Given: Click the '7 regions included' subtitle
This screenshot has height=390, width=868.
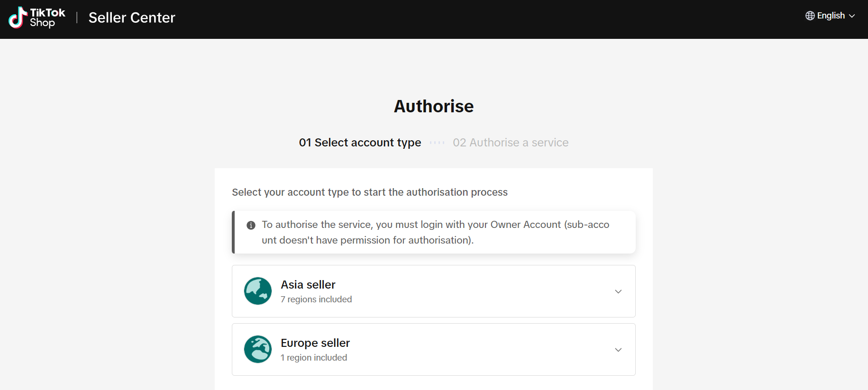Looking at the screenshot, I should pos(316,299).
